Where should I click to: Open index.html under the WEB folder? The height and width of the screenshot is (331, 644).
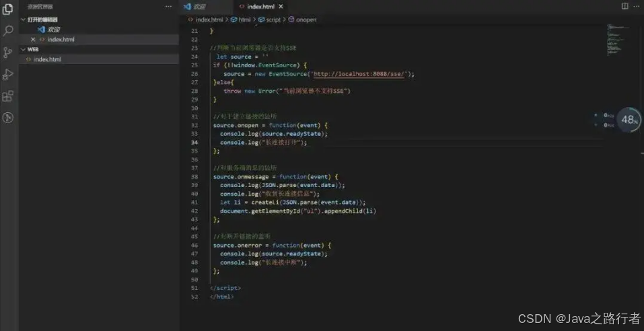98,59
